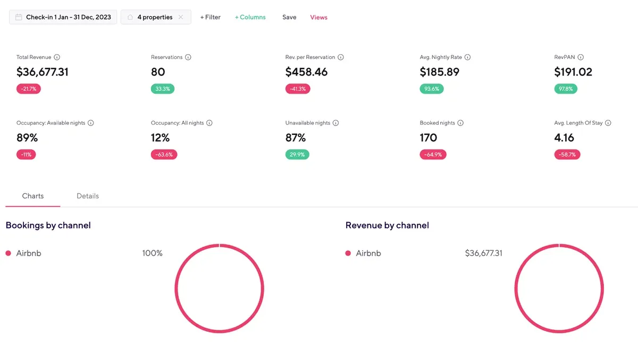The image size is (638, 364).
Task: Click the info icon beside Avg. Nightly Rate
Action: click(468, 57)
